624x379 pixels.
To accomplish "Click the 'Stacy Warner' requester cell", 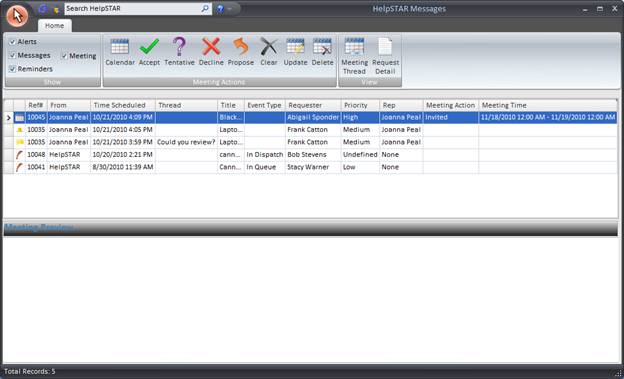I will 313,167.
